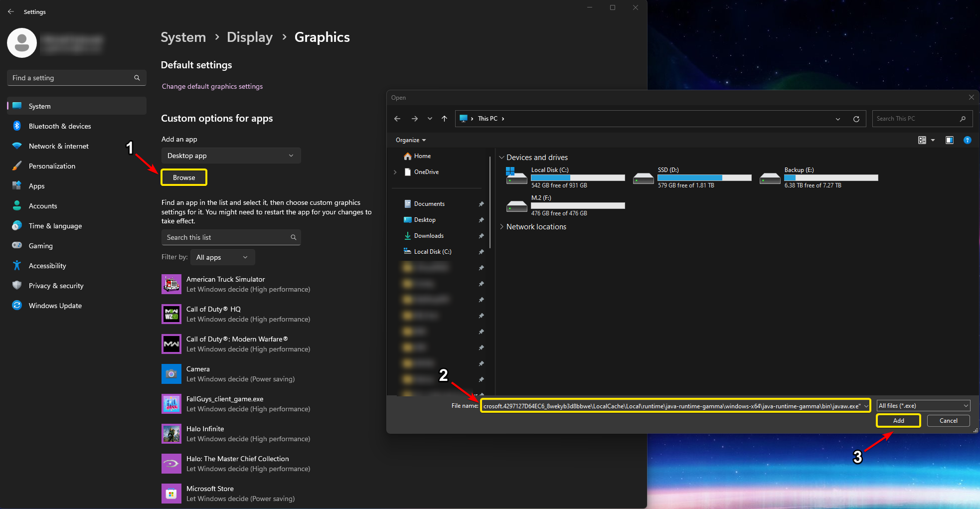This screenshot has width=980, height=509.
Task: Click Display in the breadcrumb
Action: coord(250,37)
